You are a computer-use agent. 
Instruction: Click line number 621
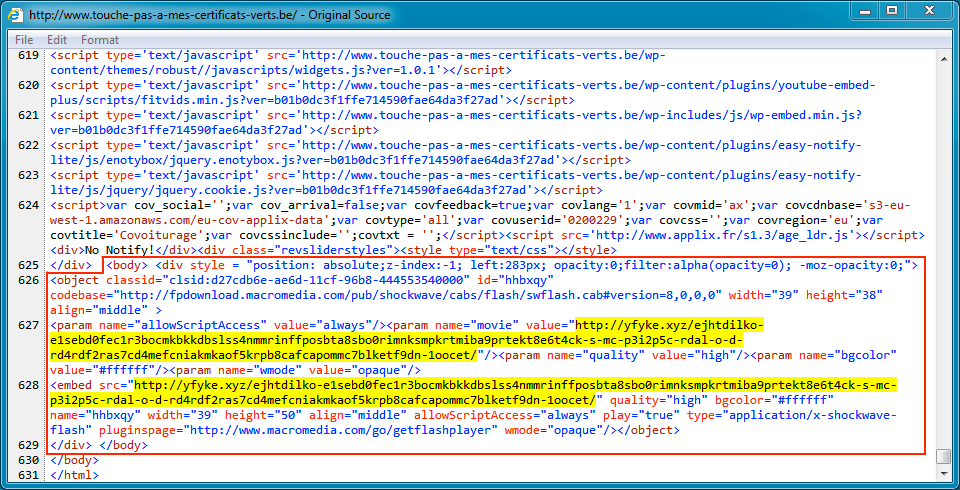coord(29,115)
